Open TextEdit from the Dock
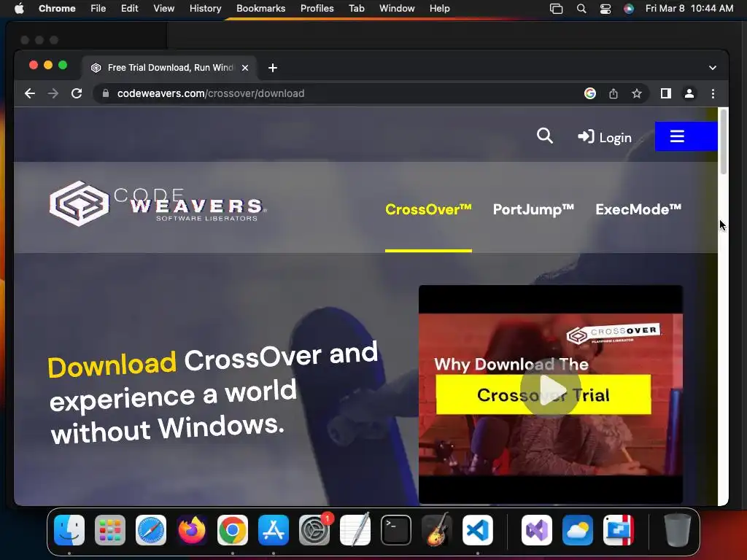The width and height of the screenshot is (747, 560). 355,530
